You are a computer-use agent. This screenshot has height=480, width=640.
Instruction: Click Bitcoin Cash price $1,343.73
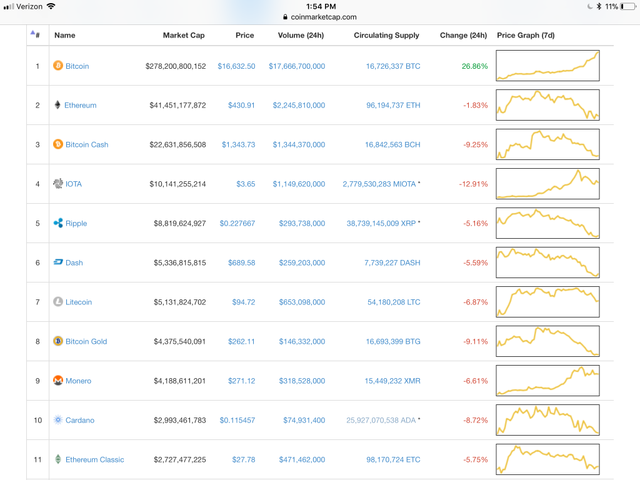pyautogui.click(x=238, y=144)
